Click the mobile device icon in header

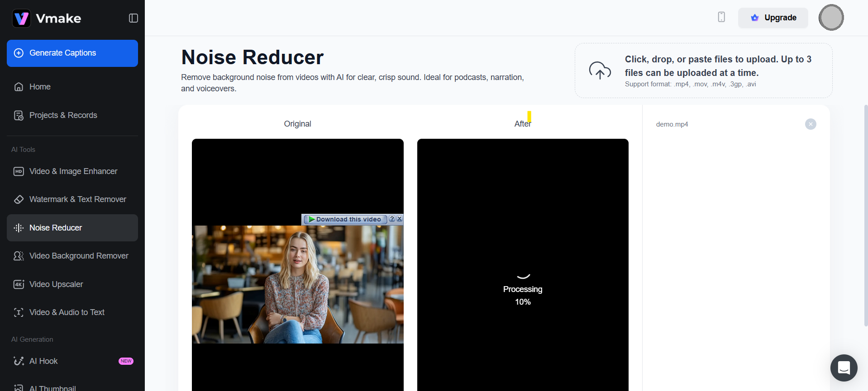pos(721,17)
